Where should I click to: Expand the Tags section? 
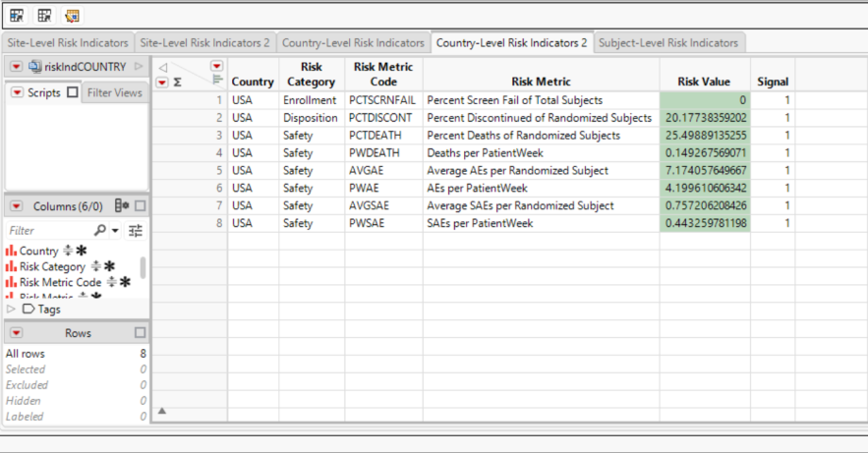12,309
